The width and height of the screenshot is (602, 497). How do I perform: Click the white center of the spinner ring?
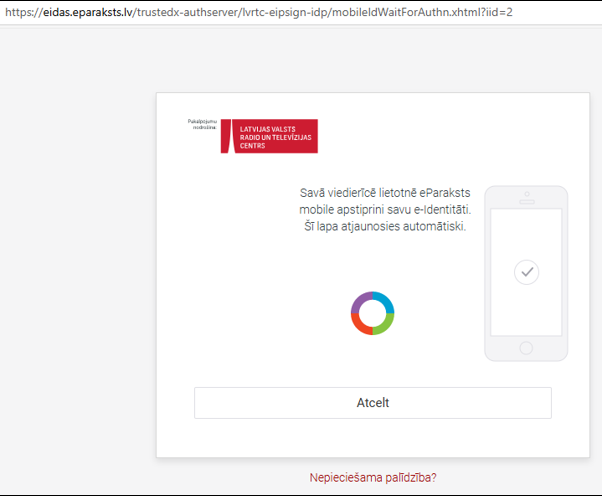click(x=372, y=313)
